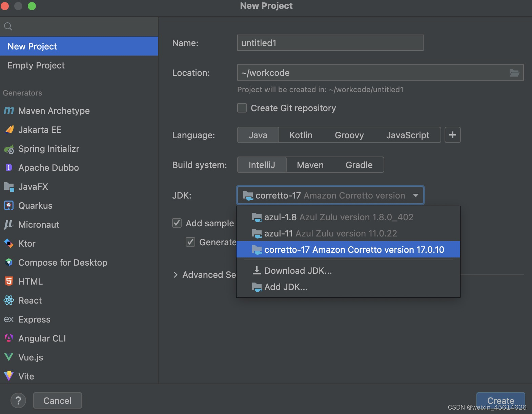Click the Quarkus generator icon
Image resolution: width=532 pixels, height=414 pixels.
(x=9, y=206)
